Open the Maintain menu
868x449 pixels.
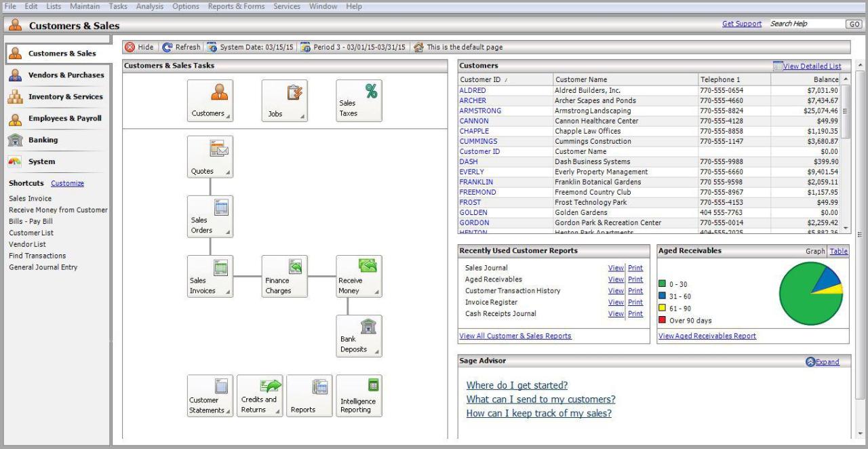tap(85, 6)
